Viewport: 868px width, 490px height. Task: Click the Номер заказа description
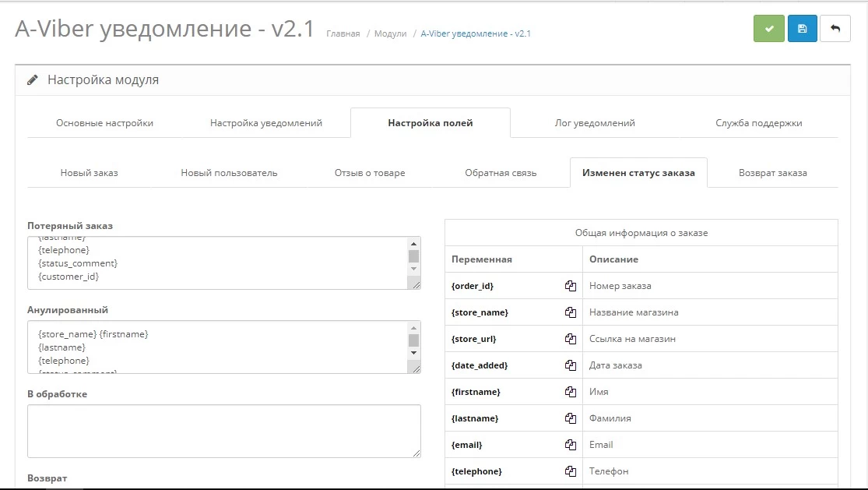(620, 286)
